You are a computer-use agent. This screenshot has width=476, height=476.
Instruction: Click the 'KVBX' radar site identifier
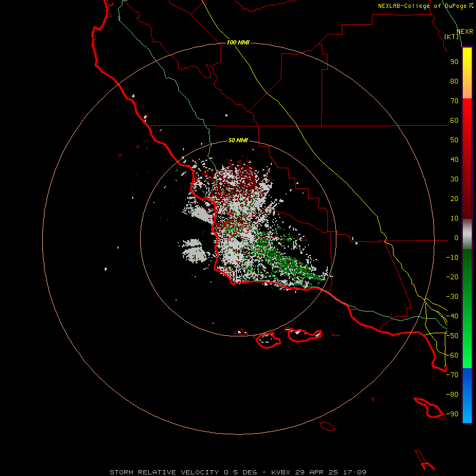coord(281,472)
